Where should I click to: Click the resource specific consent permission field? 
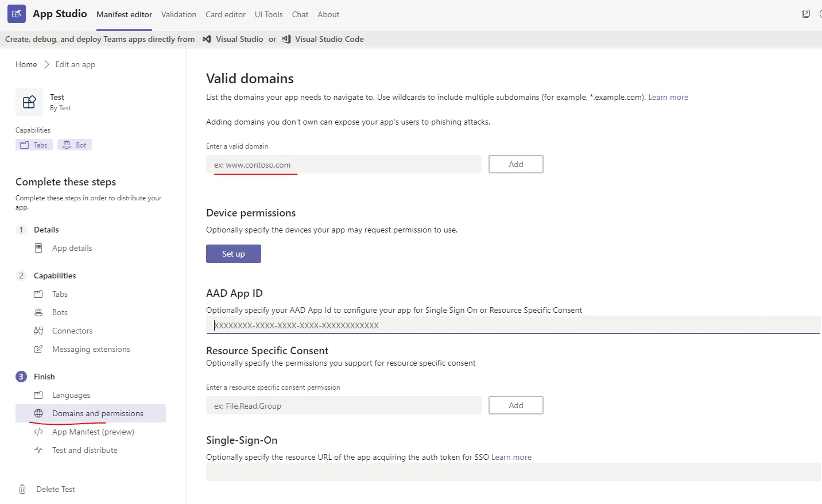click(x=343, y=405)
